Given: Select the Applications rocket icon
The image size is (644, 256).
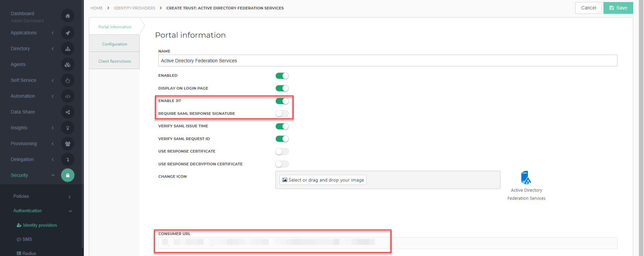Looking at the screenshot, I should pos(68,33).
